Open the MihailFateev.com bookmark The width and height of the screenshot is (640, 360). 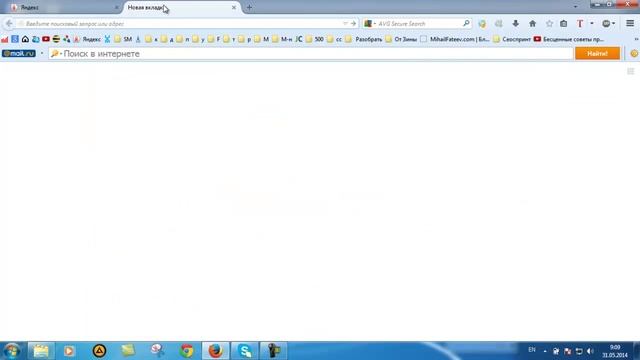pyautogui.click(x=455, y=39)
